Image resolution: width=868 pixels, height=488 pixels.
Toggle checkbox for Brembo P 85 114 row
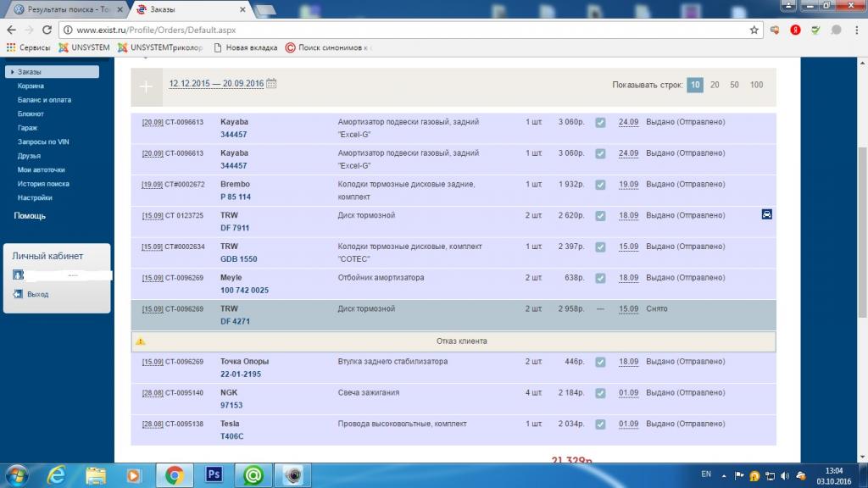600,184
